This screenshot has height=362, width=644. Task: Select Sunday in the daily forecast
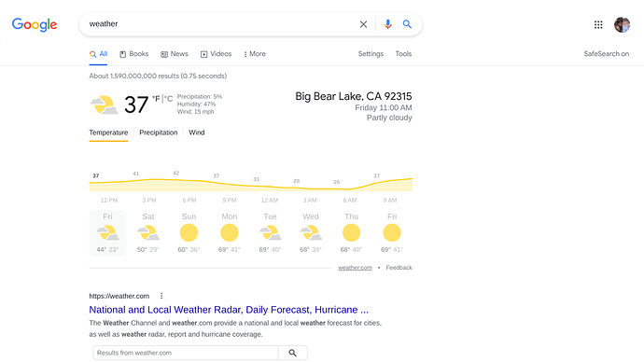coord(189,232)
